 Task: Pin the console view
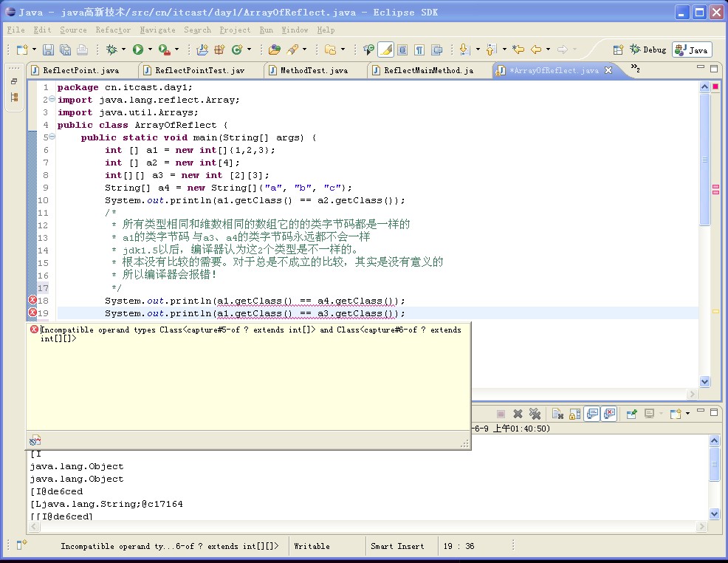point(632,414)
